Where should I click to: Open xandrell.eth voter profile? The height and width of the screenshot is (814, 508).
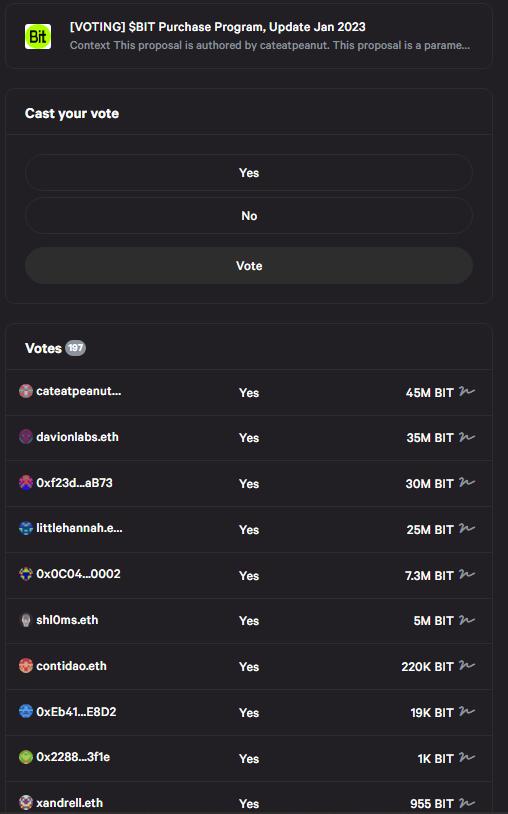(70, 803)
